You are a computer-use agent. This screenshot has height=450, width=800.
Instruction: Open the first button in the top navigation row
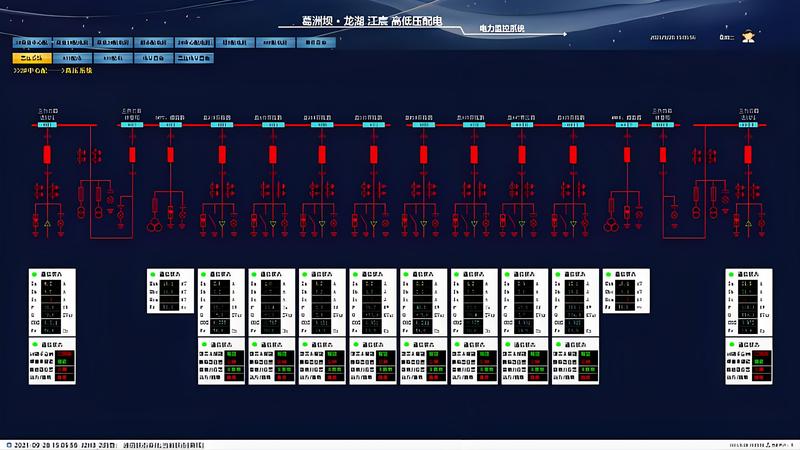[x=33, y=43]
